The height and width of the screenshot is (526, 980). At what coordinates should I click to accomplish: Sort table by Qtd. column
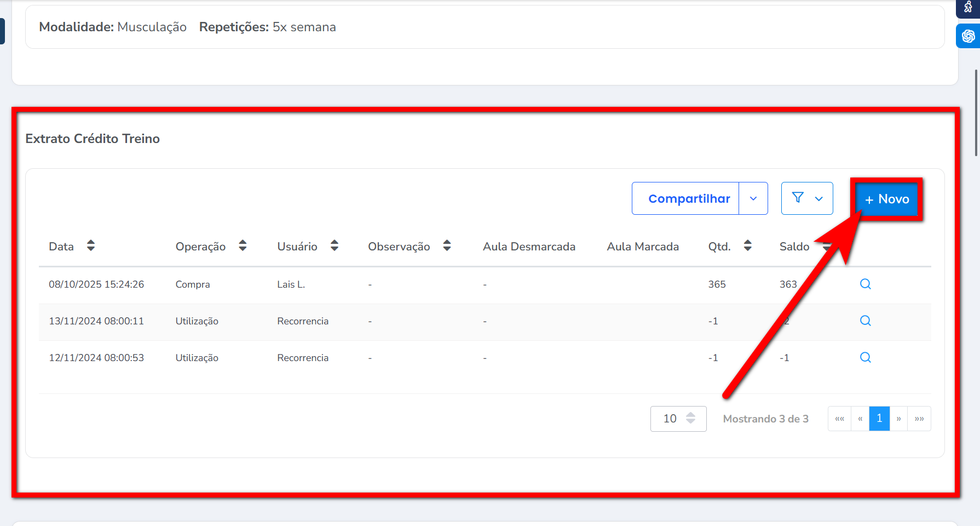[x=748, y=246]
